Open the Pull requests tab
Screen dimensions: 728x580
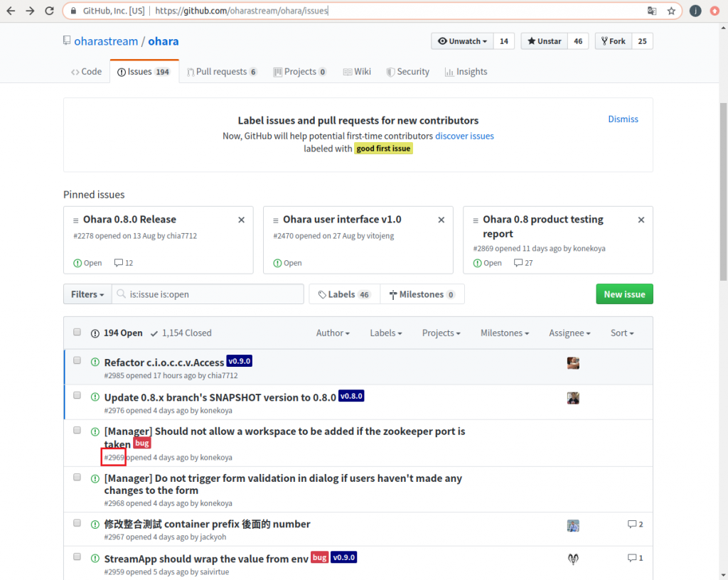tap(222, 72)
